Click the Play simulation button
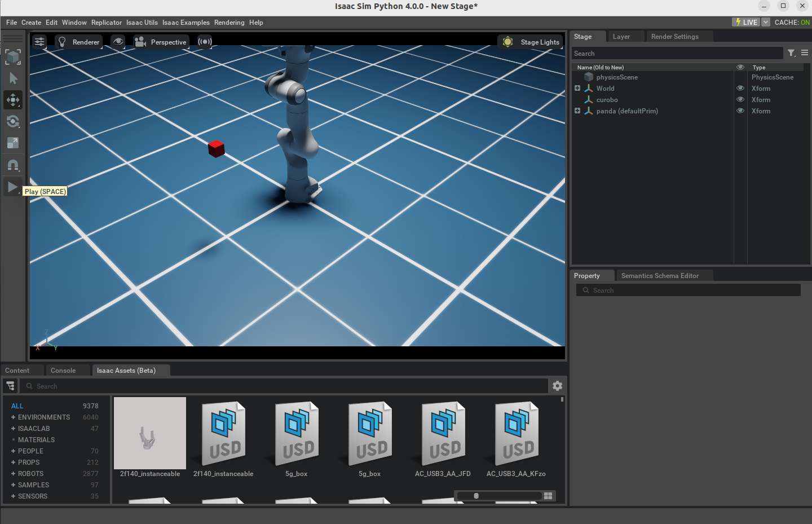The height and width of the screenshot is (524, 812). 12,187
